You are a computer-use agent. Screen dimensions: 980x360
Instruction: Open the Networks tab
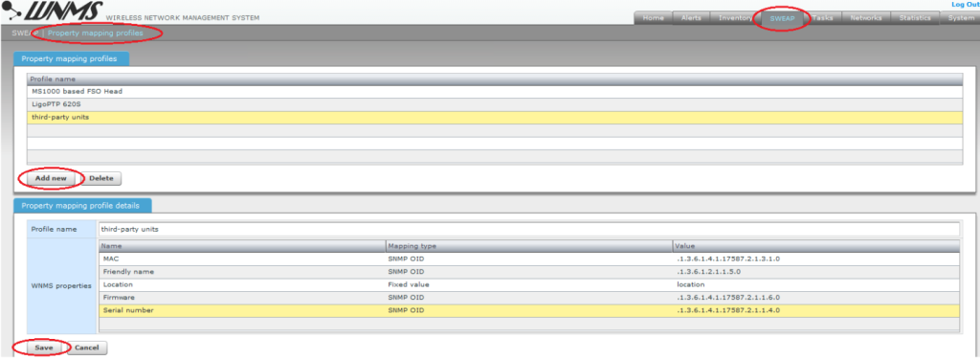(x=865, y=18)
